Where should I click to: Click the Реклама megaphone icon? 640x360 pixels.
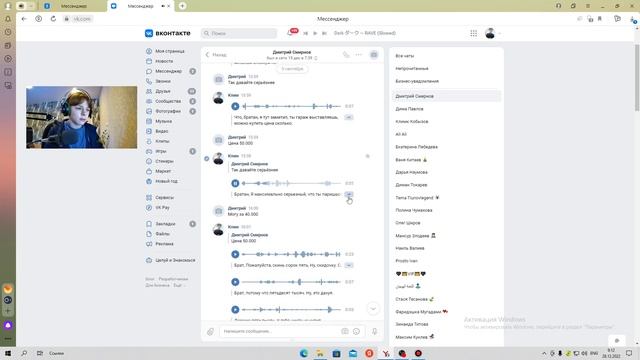[149, 244]
